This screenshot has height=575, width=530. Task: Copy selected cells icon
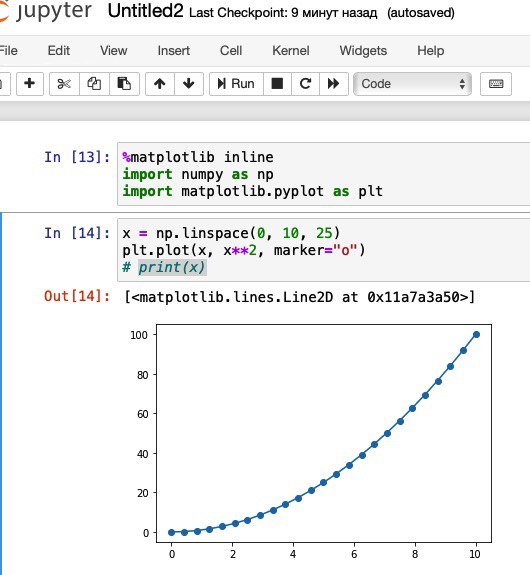tap(94, 84)
